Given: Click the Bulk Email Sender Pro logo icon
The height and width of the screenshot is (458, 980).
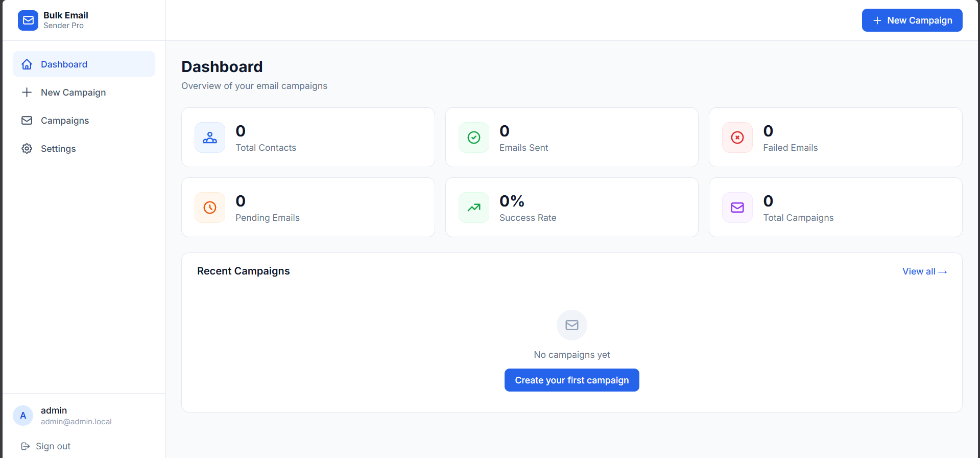Looking at the screenshot, I should (x=28, y=20).
